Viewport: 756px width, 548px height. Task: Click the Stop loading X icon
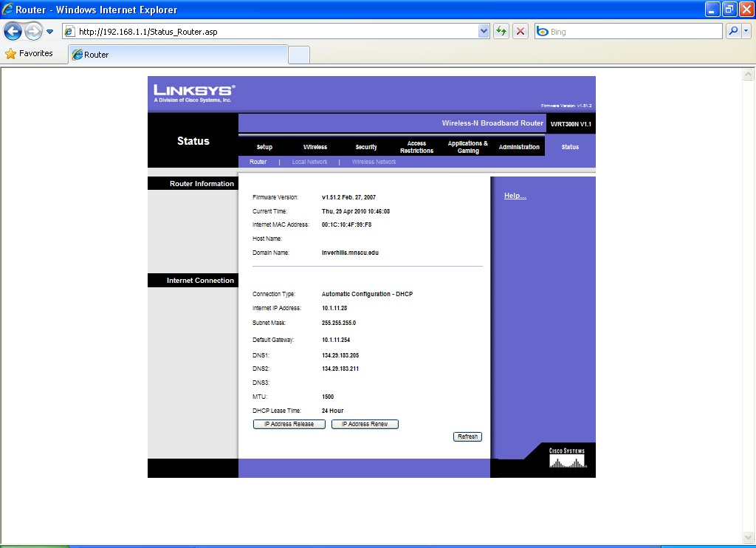pos(520,32)
